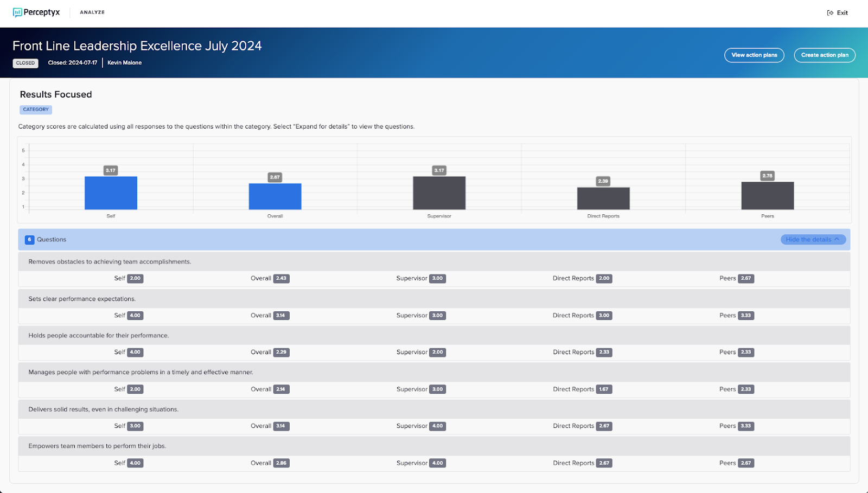
Task: Select 'Sets clear performance expectations.' row
Action: 434,299
